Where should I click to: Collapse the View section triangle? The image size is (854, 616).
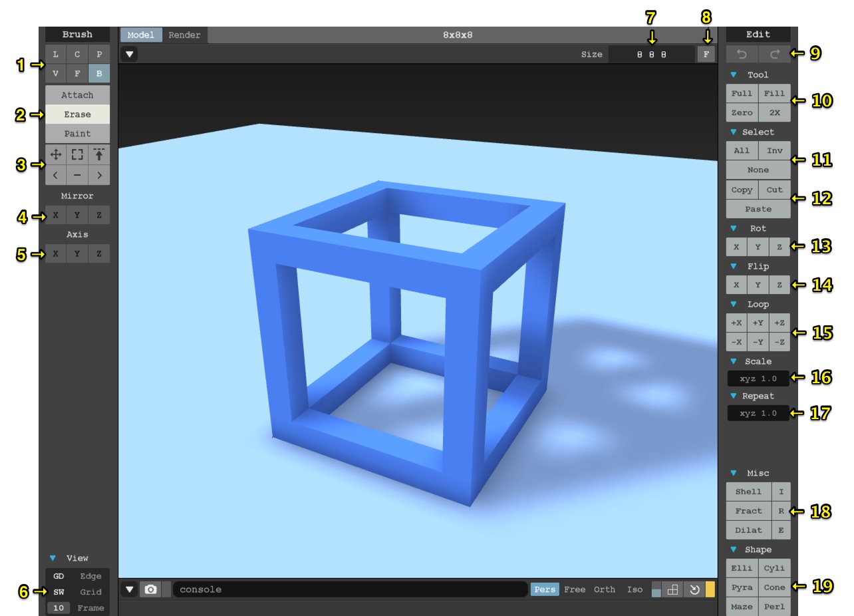point(53,558)
